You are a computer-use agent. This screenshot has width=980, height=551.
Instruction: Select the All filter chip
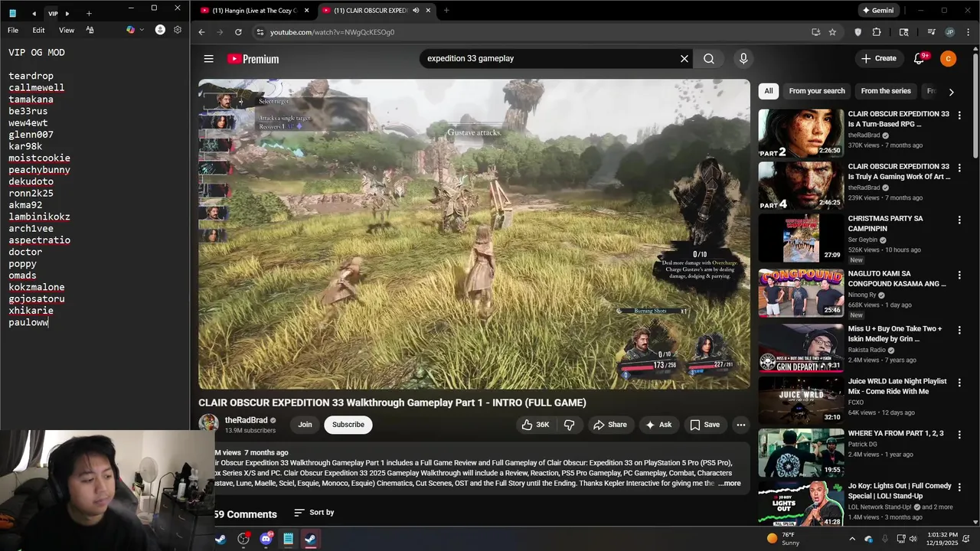coord(769,91)
